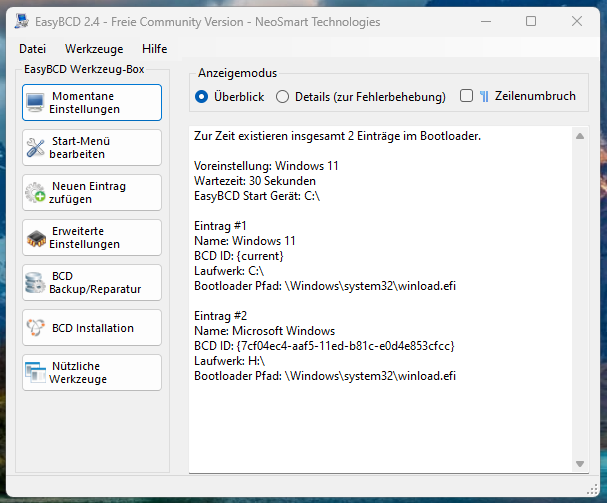The height and width of the screenshot is (503, 607).
Task: Click the line 'Wartezeit: 30 Sekunden'
Action: 255,181
